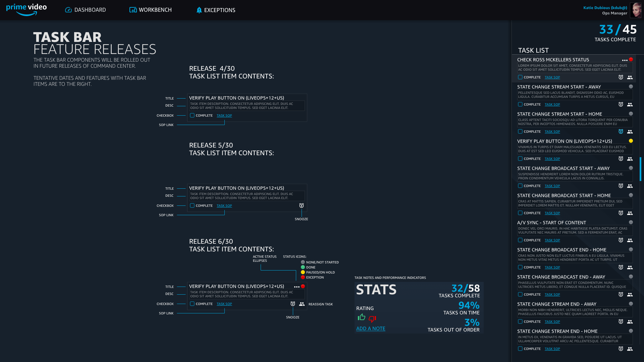The image size is (644, 362).
Task: Open Katie Dubious profile avatar
Action: 635,10
